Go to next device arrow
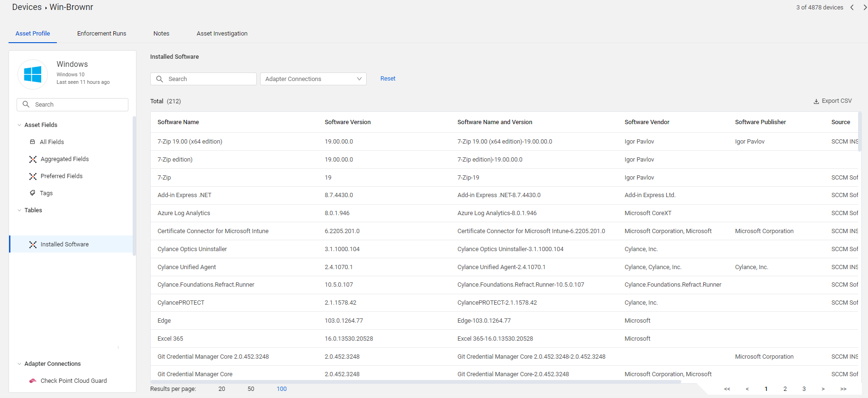This screenshot has width=868, height=398. click(x=865, y=7)
